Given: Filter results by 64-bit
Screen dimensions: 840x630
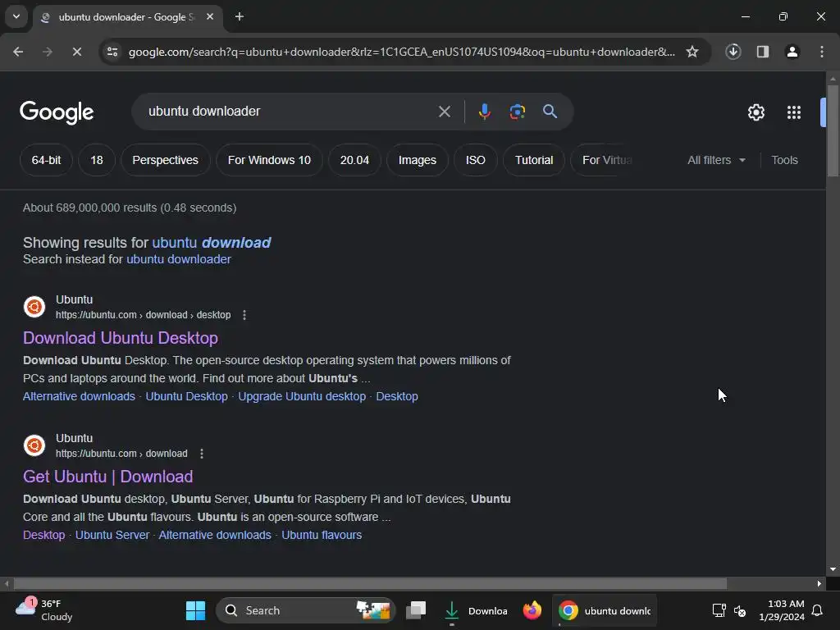Looking at the screenshot, I should 46,160.
